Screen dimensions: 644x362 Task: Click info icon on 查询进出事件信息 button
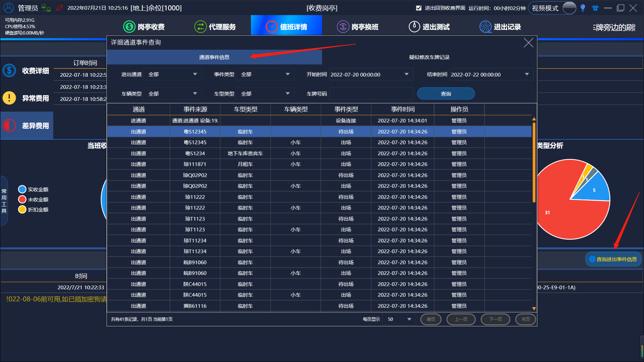pyautogui.click(x=592, y=259)
